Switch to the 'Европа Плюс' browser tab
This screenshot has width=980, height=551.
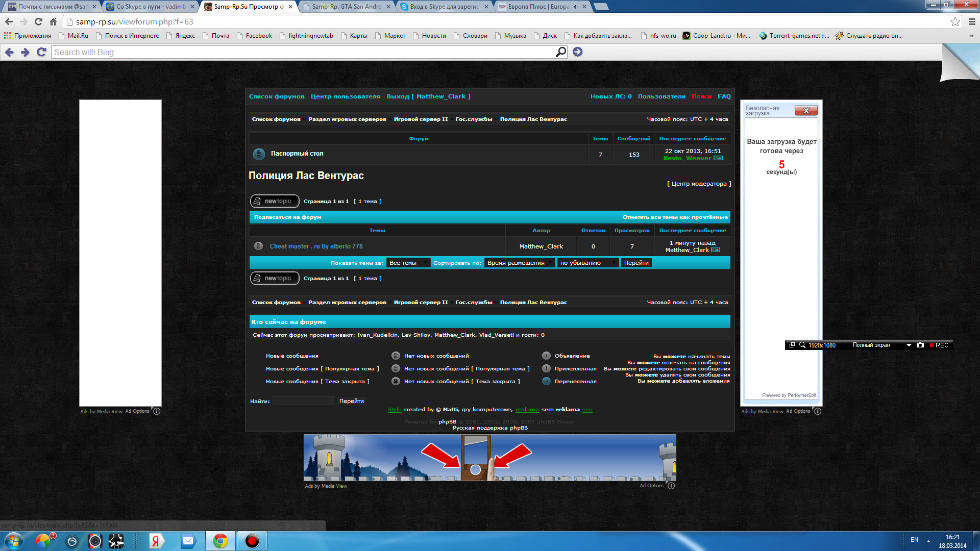(538, 7)
